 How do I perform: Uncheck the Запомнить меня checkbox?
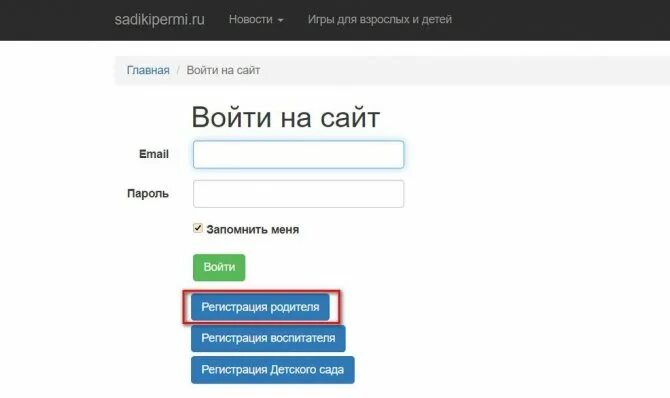point(197,228)
